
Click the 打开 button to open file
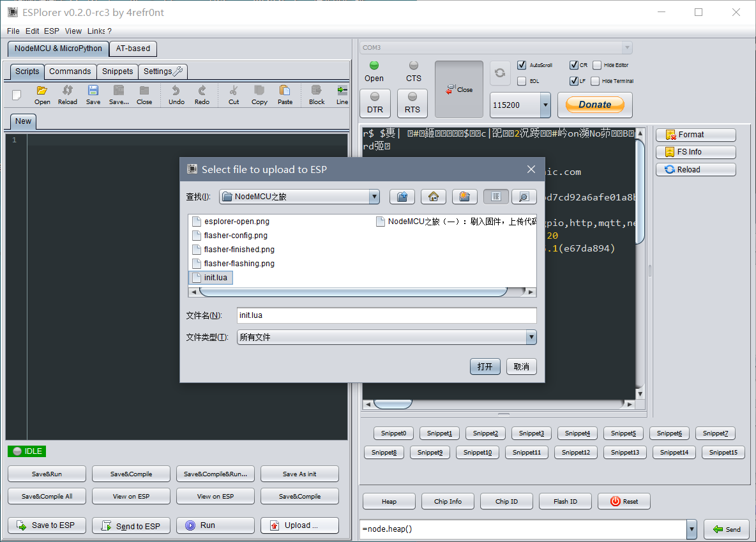(485, 366)
